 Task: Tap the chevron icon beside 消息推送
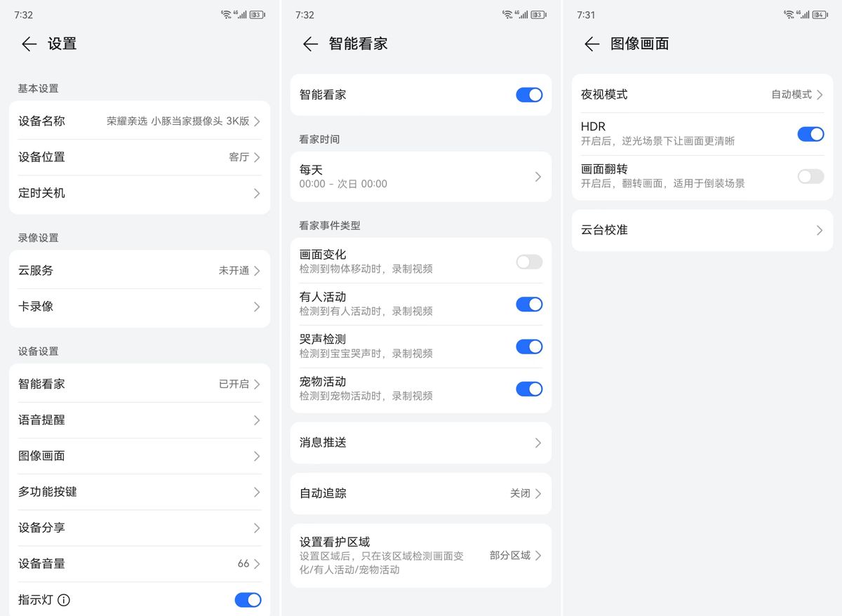537,443
